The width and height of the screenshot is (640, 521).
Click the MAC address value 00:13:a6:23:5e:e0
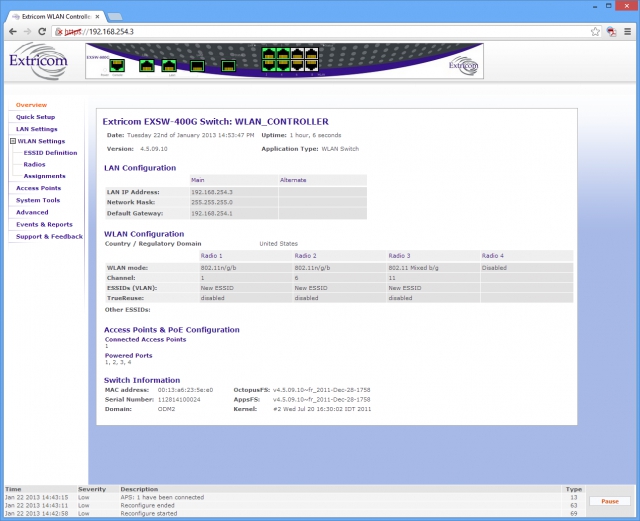tap(185, 390)
